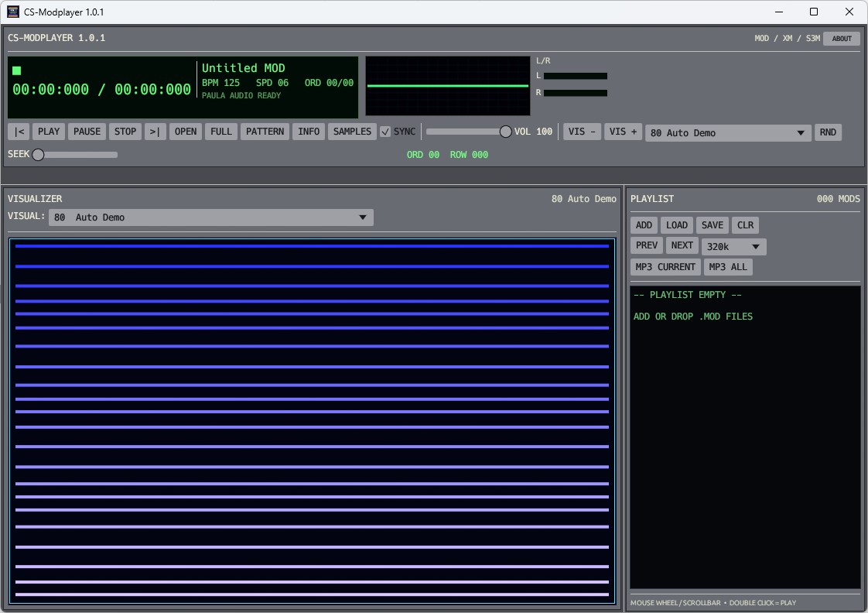Open the ABOUT dialog
This screenshot has height=613, width=868.
(842, 39)
